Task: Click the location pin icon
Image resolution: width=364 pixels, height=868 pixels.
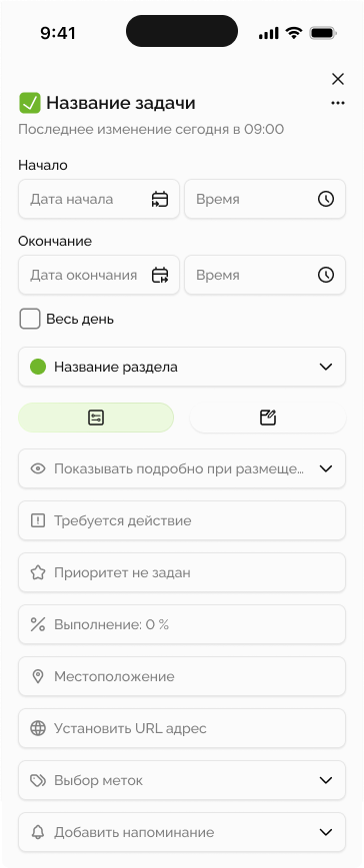Action: (x=38, y=676)
